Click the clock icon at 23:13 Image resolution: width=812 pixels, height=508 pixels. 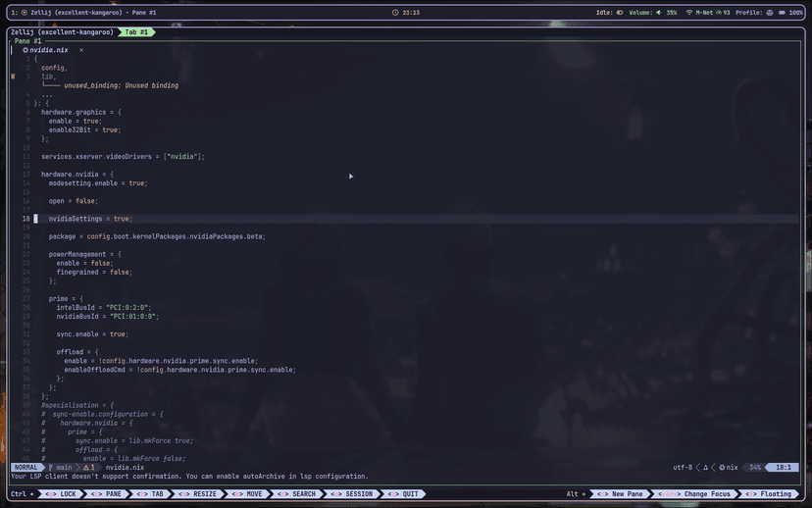[x=395, y=13]
